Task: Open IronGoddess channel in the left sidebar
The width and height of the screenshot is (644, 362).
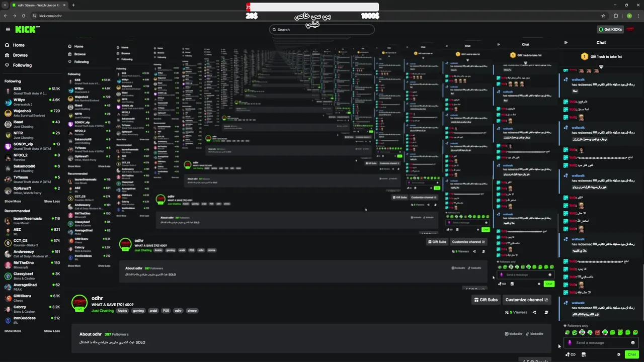Action: 32,320
